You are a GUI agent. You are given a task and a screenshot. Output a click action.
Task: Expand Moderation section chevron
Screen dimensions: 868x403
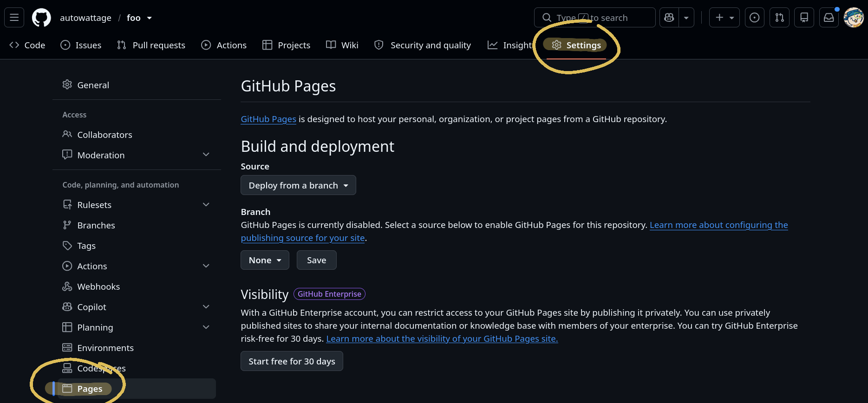[206, 155]
